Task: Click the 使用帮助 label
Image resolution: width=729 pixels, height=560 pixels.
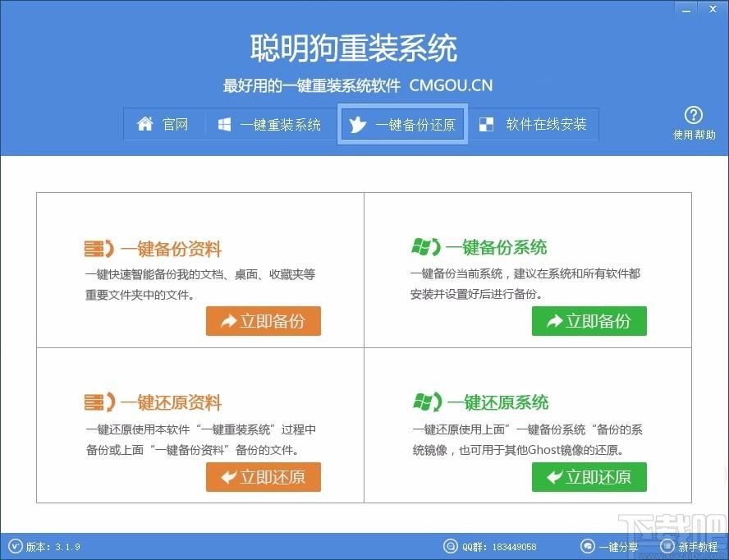Action: (x=695, y=135)
